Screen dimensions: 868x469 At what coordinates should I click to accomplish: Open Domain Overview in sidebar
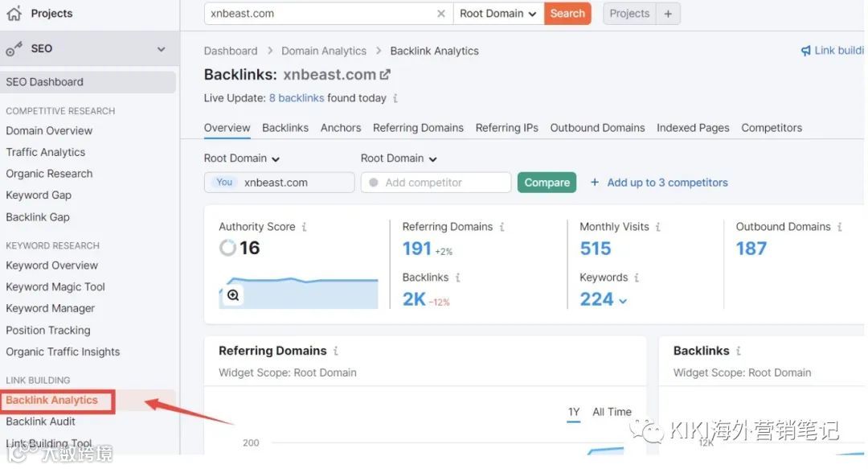tap(49, 131)
